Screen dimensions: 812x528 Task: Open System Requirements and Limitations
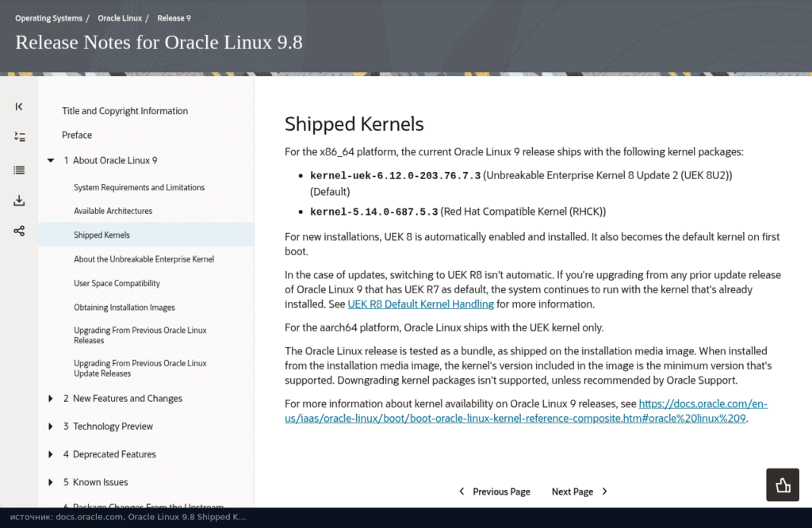tap(139, 187)
